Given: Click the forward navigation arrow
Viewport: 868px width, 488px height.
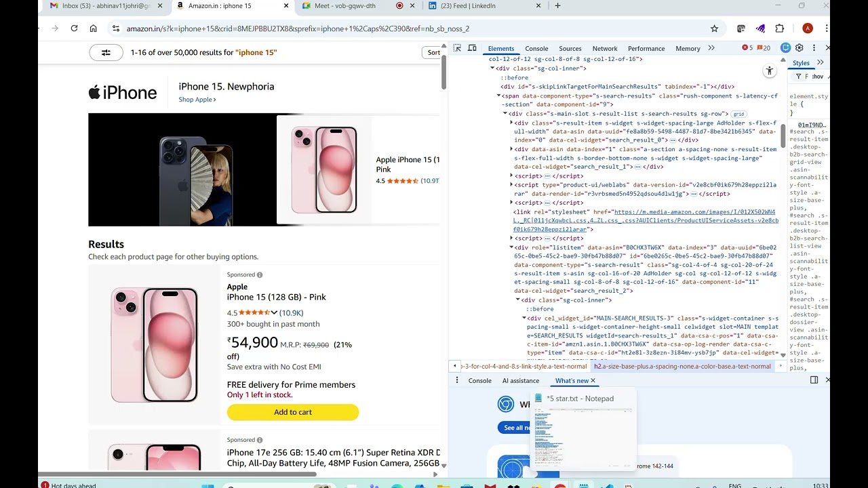Looking at the screenshot, I should (x=55, y=28).
